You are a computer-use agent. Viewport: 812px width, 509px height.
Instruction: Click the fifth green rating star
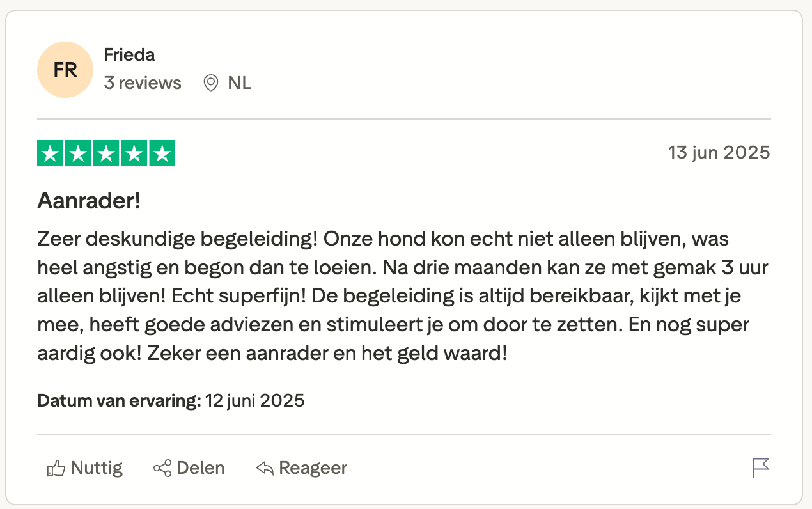point(162,153)
